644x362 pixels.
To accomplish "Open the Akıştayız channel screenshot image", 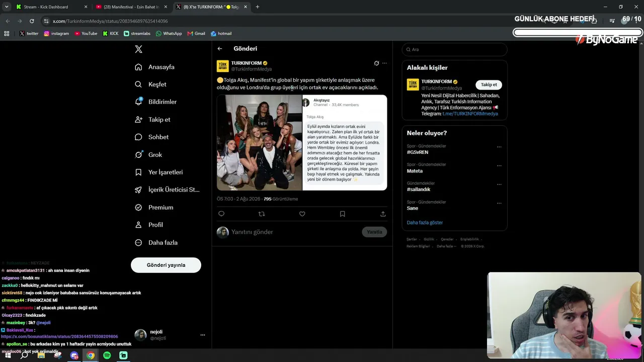I will 345,143.
